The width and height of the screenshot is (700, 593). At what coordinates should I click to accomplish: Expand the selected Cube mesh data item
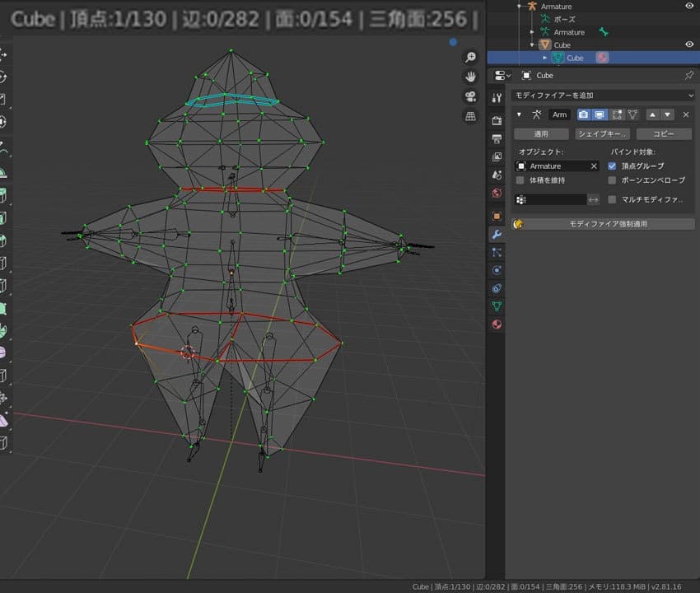coord(544,58)
